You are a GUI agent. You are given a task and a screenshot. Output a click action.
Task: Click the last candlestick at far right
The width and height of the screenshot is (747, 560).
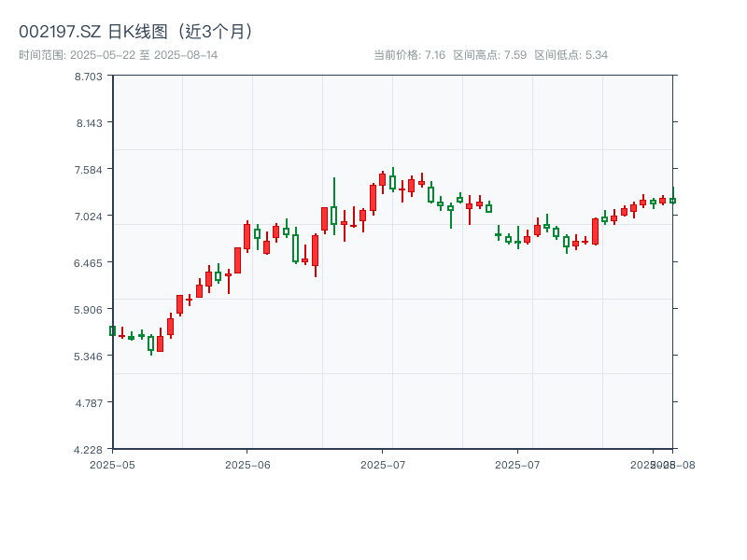(x=672, y=200)
